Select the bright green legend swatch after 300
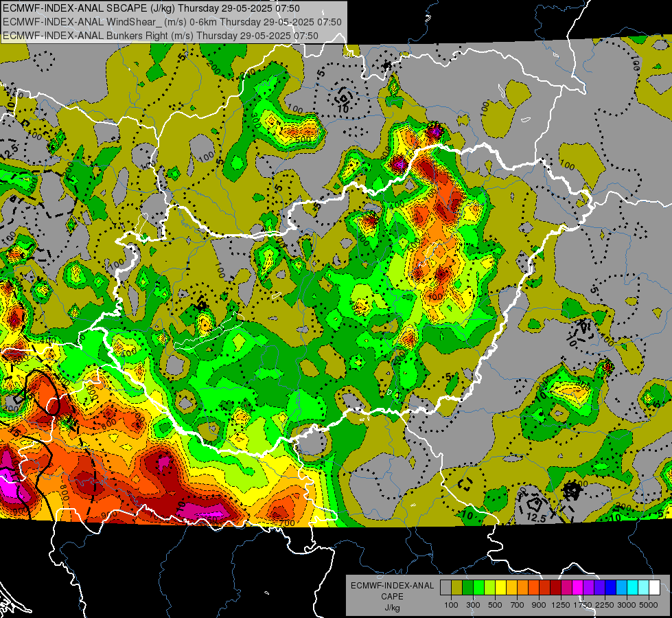 (x=478, y=587)
